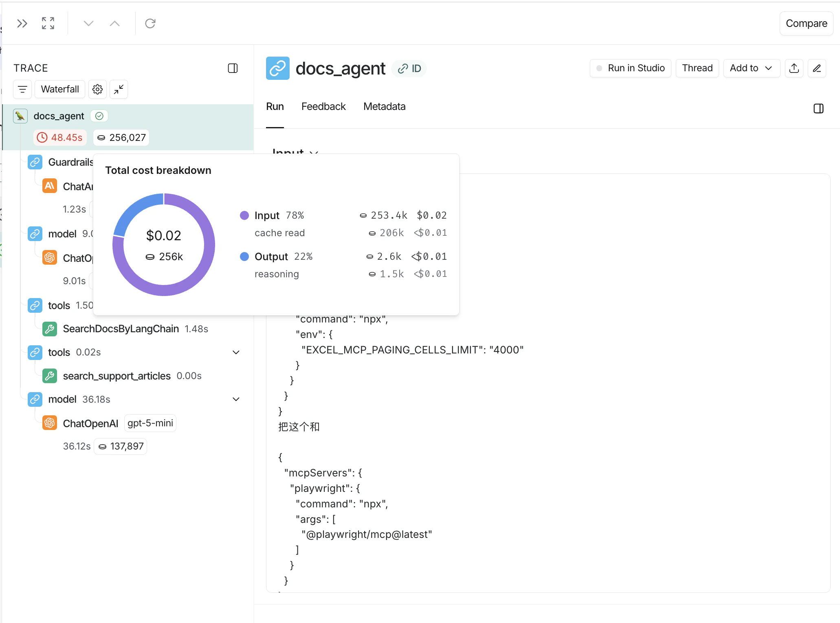Select the search_support_articles tree item
Viewport: 840px width, 623px height.
point(117,376)
